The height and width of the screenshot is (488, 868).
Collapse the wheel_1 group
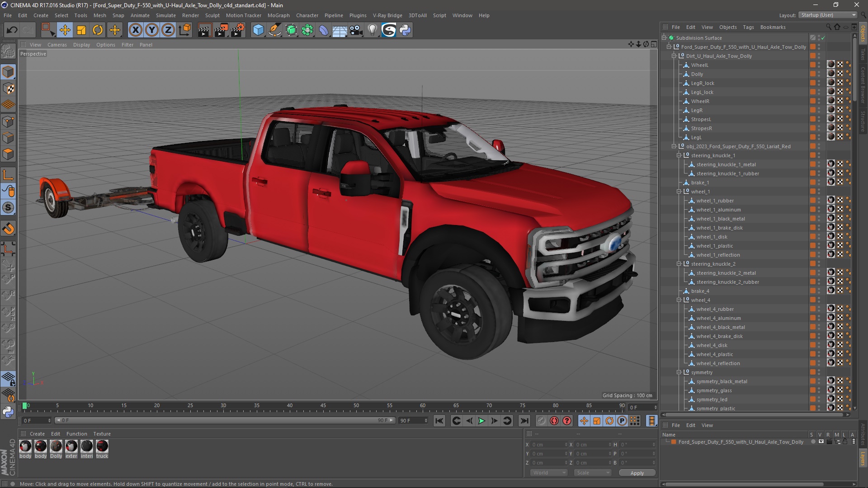click(679, 192)
